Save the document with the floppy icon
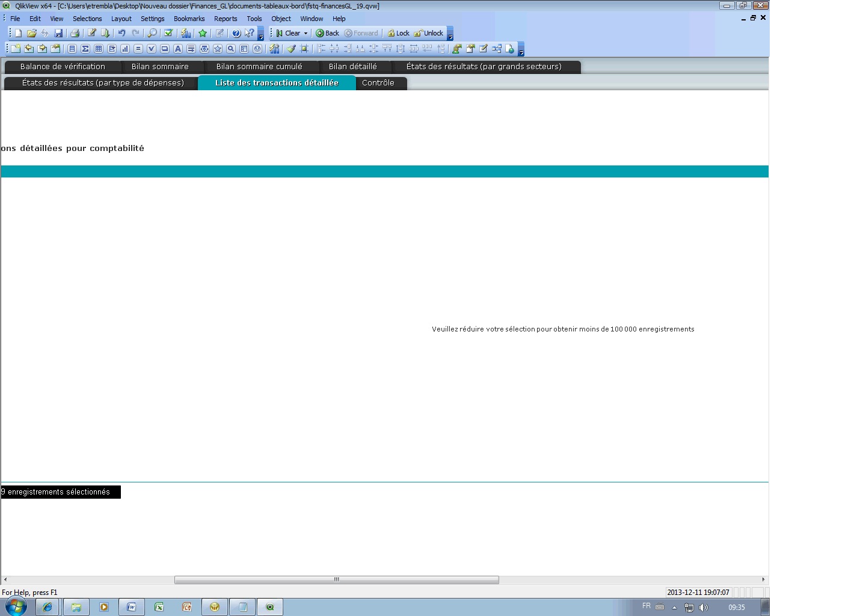Screen dimensions: 866x616 [x=58, y=33]
